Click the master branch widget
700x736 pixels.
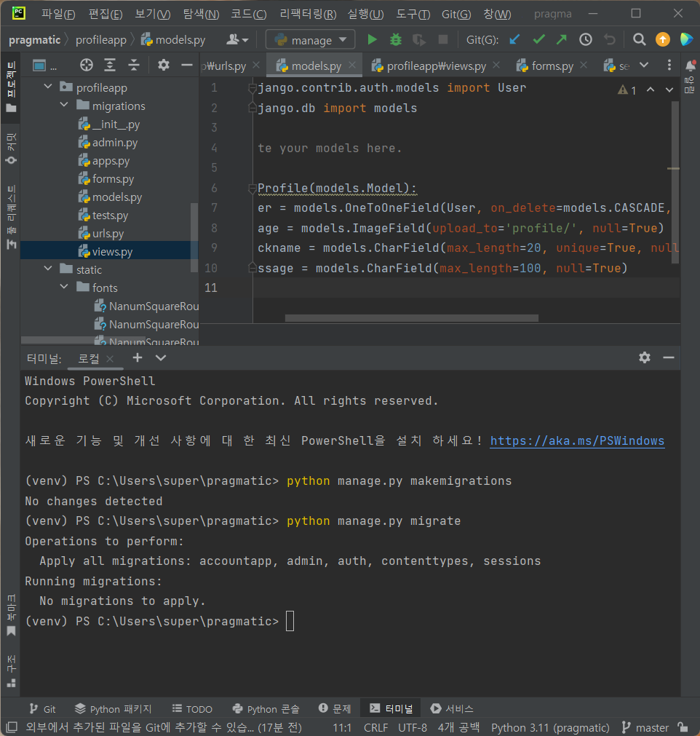[645, 727]
